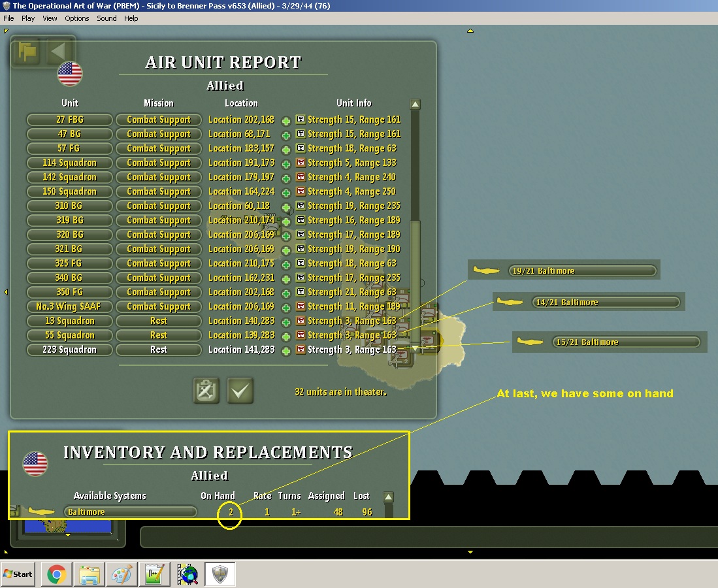Click the 14/21 Baltimore equipment bar
The width and height of the screenshot is (718, 588).
click(606, 302)
